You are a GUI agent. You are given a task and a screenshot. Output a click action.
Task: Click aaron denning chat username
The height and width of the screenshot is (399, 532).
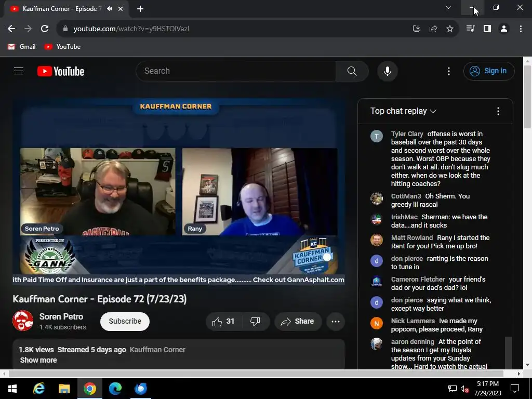pyautogui.click(x=413, y=342)
